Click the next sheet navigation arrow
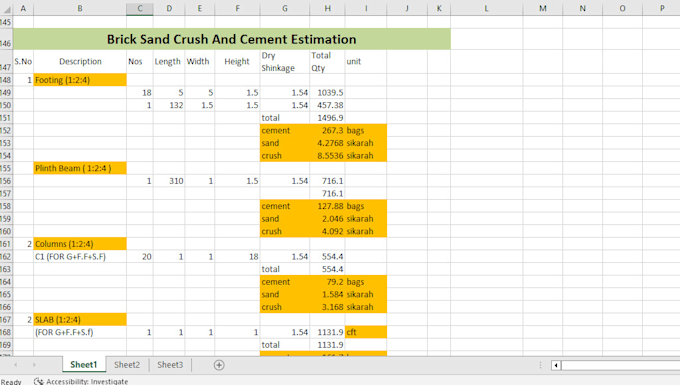 tap(34, 365)
